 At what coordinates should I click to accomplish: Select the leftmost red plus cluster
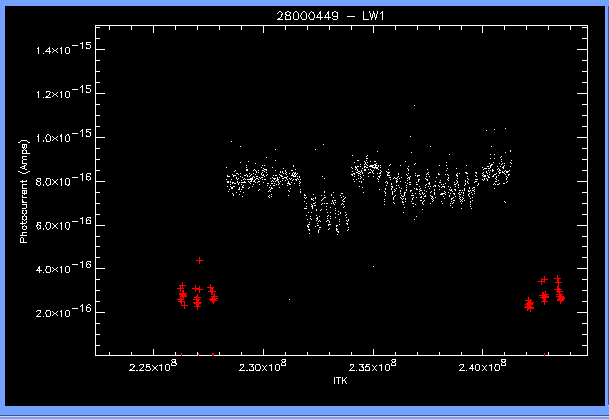click(182, 295)
